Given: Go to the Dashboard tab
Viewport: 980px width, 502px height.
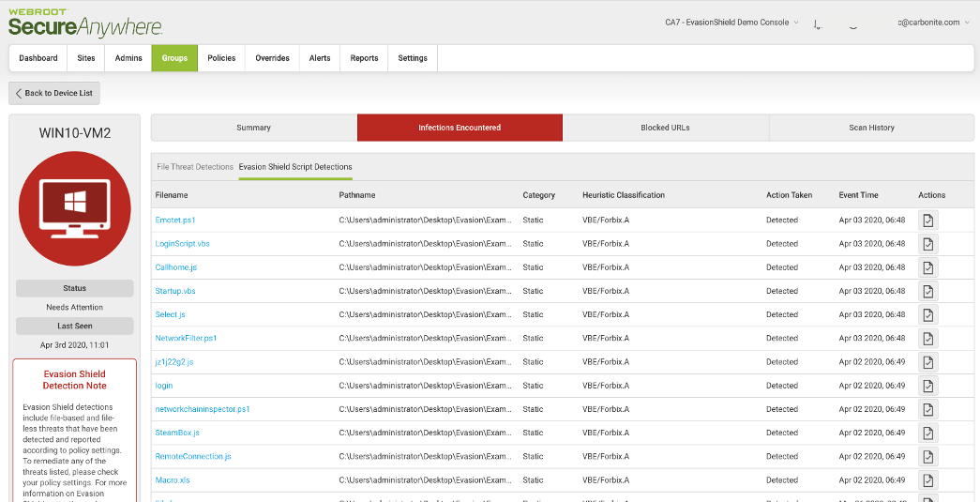Looking at the screenshot, I should coord(38,58).
